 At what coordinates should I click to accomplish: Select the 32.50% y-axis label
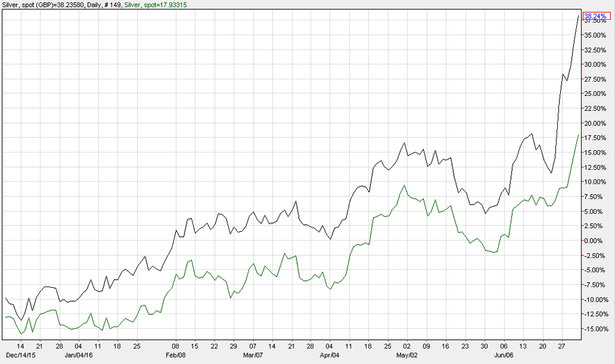tap(595, 50)
